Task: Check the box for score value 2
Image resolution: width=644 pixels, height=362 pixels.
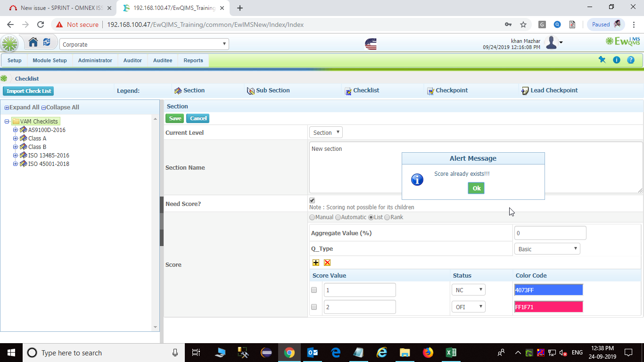Action: (314, 307)
